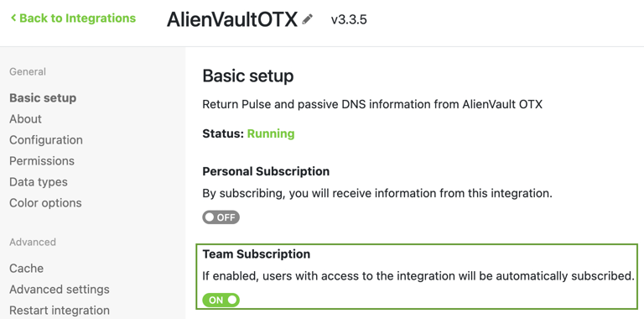Click the pencil edit icon beside AlienVaultOTX
Image resolution: width=644 pixels, height=319 pixels.
tap(307, 19)
